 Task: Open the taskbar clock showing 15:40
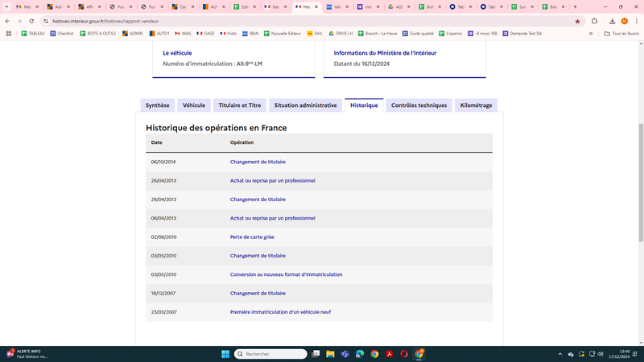point(619,354)
